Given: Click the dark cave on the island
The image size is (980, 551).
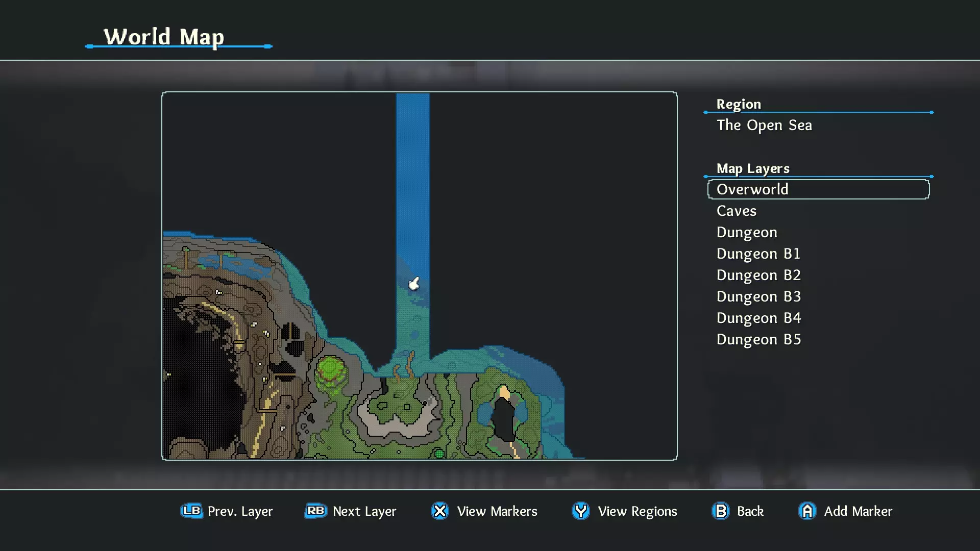Looking at the screenshot, I should [504, 419].
